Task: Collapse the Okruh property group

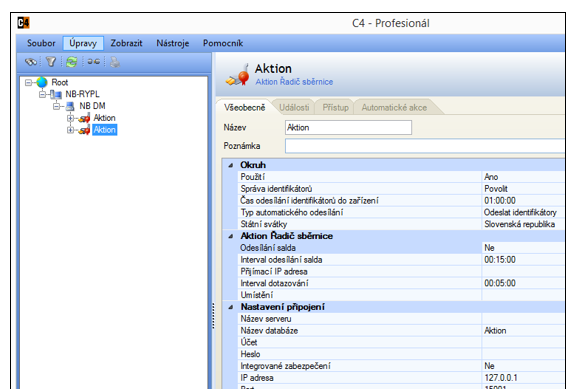Action: 231,165
